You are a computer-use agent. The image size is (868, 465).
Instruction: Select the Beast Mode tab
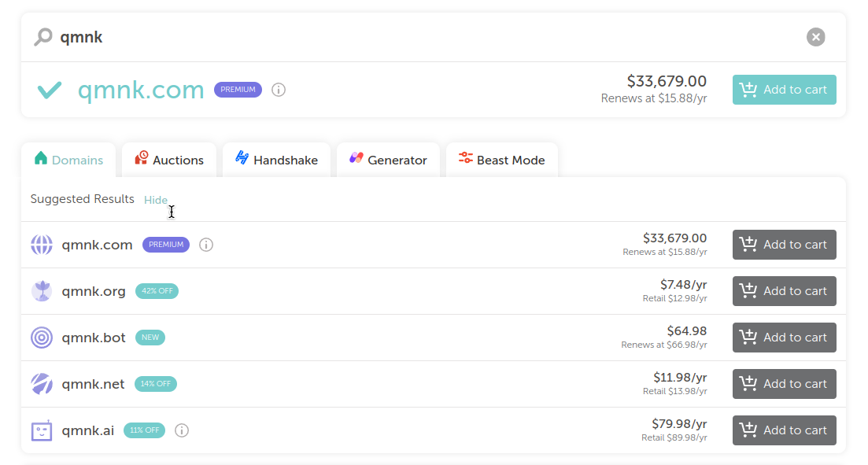[501, 160]
